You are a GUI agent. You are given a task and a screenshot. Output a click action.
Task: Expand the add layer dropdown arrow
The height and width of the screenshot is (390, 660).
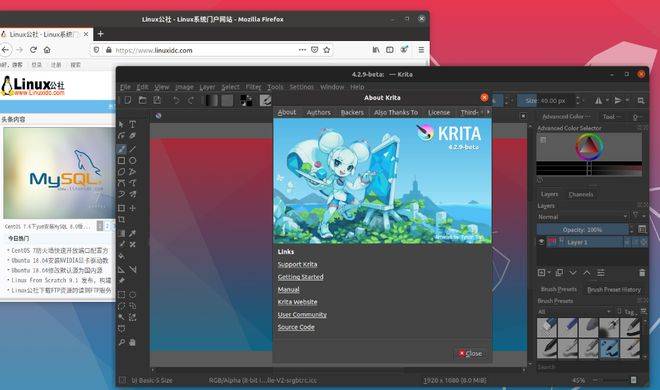[x=549, y=273]
